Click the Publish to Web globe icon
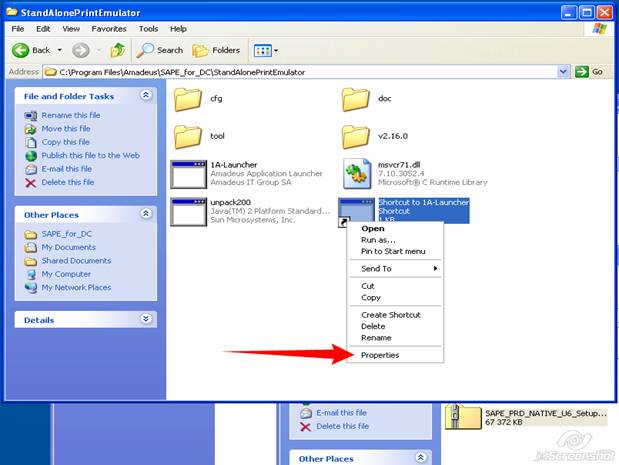Image resolution: width=619 pixels, height=465 pixels. point(31,156)
